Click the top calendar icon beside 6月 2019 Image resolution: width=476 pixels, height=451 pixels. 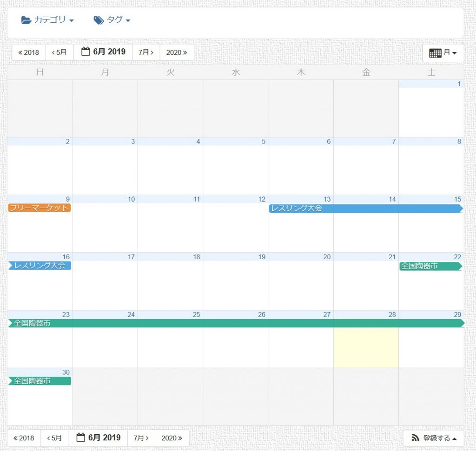[86, 52]
